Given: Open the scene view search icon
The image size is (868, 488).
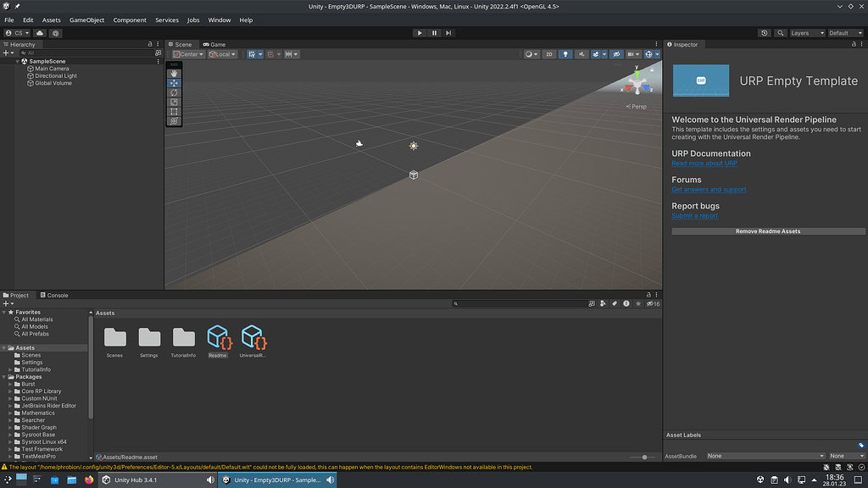Looking at the screenshot, I should coord(781,33).
